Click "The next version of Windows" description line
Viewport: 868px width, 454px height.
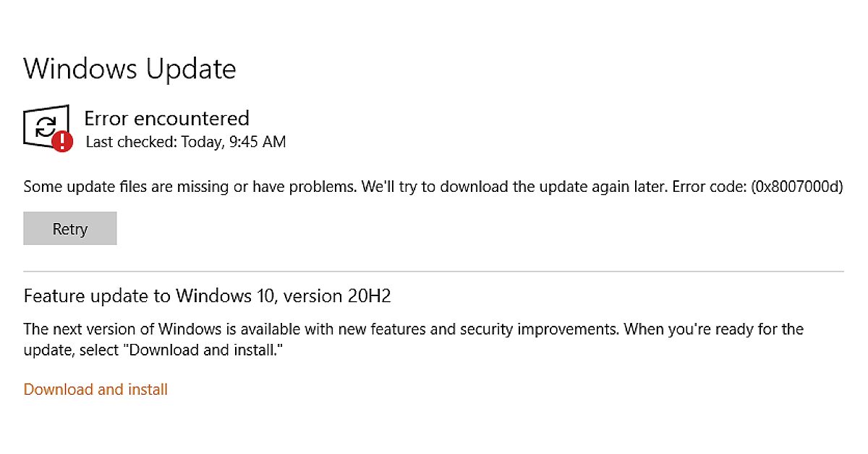122,329
